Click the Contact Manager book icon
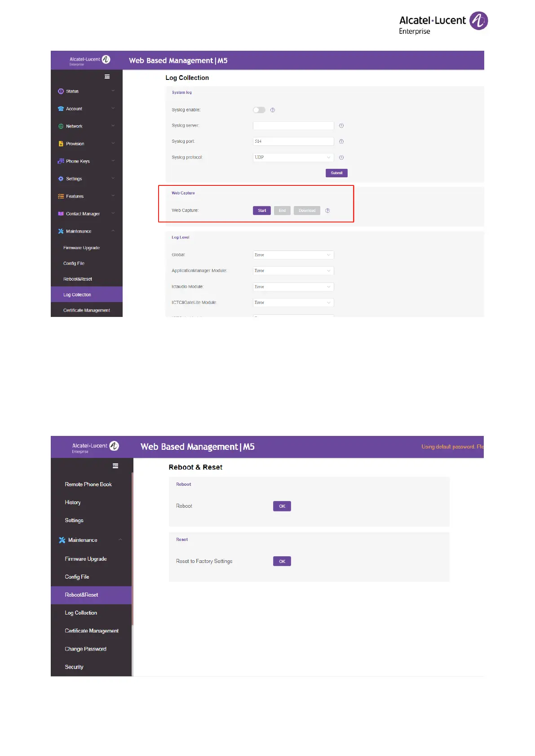 click(61, 214)
